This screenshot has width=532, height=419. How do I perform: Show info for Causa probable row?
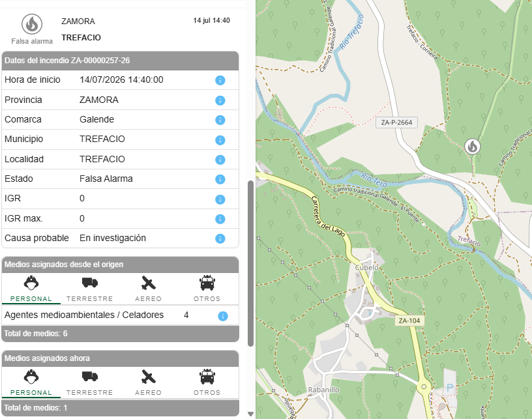(x=220, y=238)
